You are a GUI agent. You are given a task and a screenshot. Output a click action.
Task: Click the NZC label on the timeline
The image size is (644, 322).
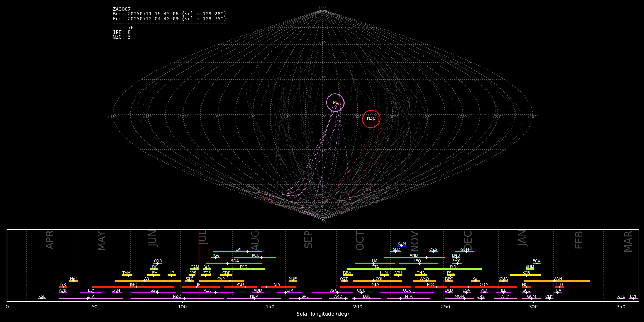tap(177, 297)
